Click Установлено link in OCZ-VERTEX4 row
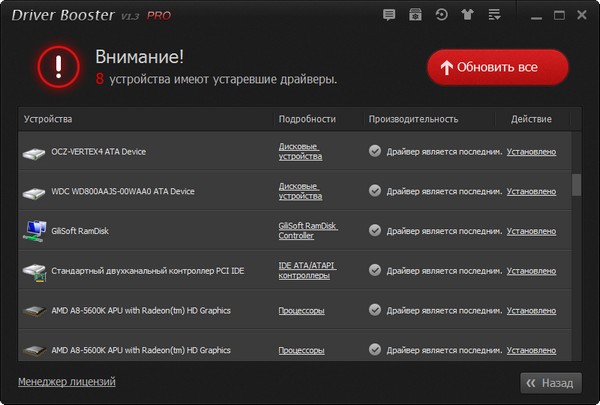The height and width of the screenshot is (405, 600). point(532,152)
